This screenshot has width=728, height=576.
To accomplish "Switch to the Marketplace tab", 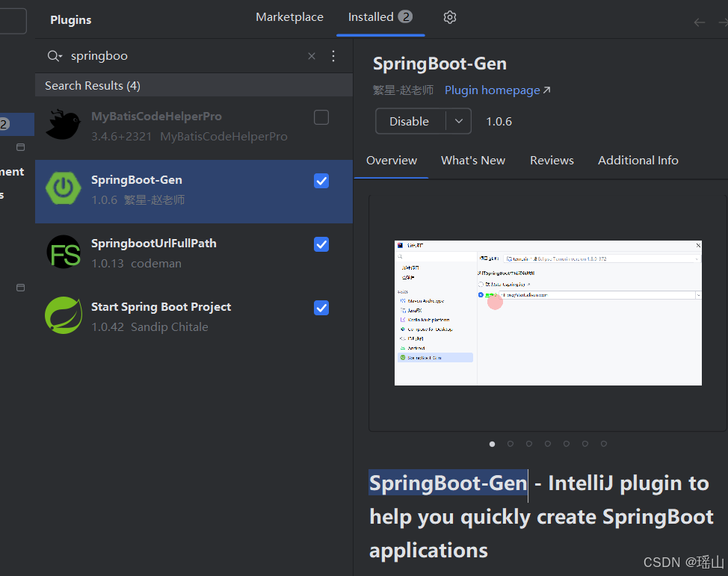I will pyautogui.click(x=290, y=17).
